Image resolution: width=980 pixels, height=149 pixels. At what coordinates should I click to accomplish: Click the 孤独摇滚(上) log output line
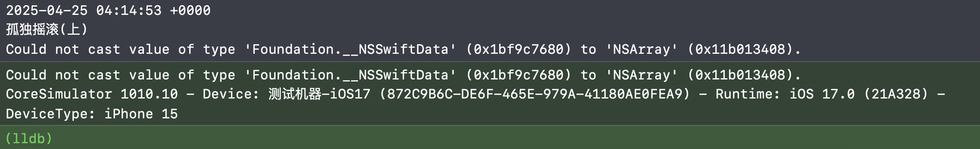[46, 29]
